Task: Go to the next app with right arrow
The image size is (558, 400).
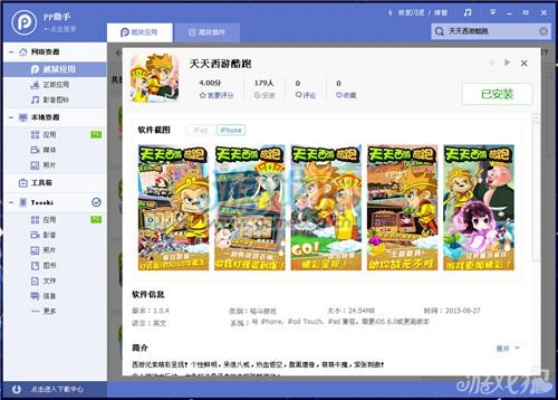Action: [507, 63]
